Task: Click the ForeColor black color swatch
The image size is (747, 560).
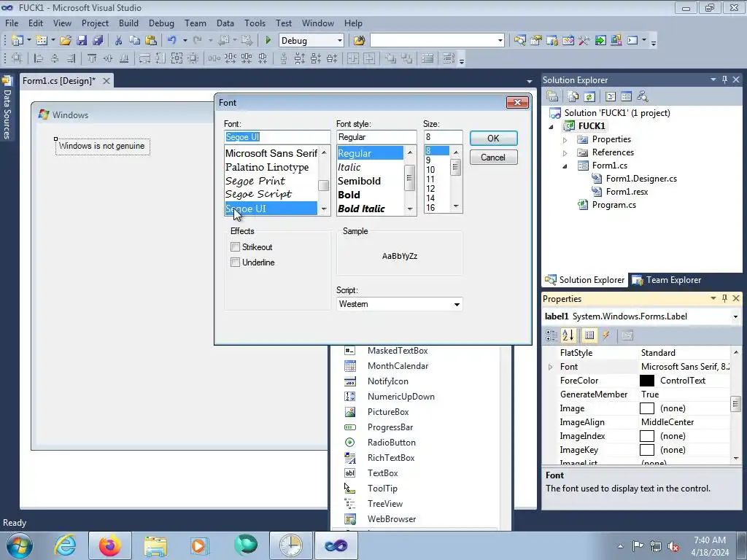Action: pyautogui.click(x=647, y=381)
